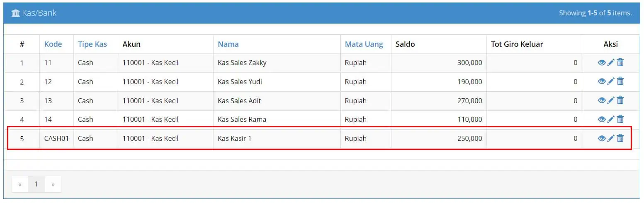The image size is (644, 203).
Task: Edit the Kas Sales Zakky entry
Action: pyautogui.click(x=611, y=63)
